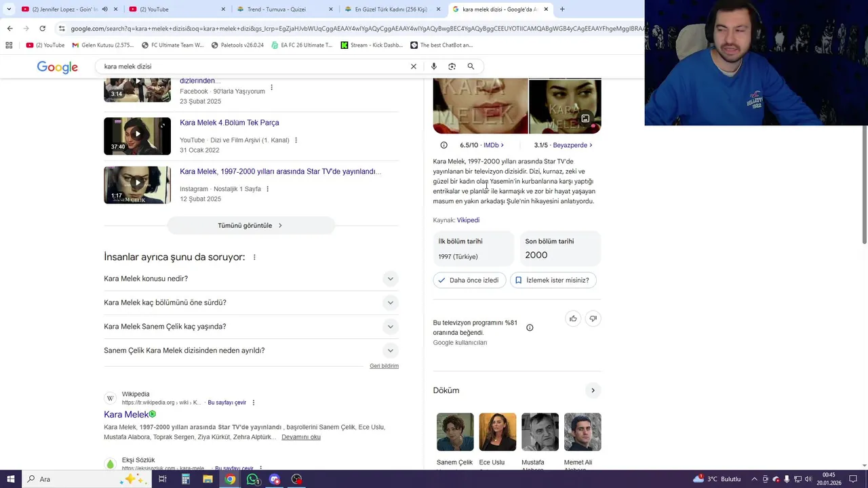The image size is (868, 488).
Task: Open more images icon on Kara Melek photo
Action: click(585, 119)
